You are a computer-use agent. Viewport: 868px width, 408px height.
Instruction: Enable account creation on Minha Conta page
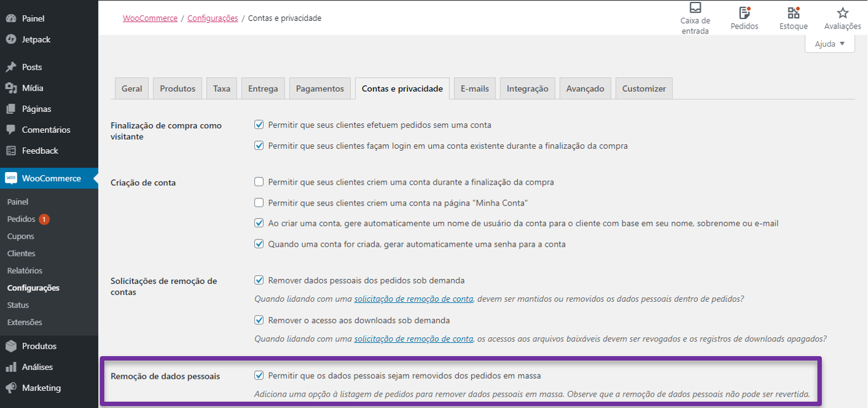pyautogui.click(x=259, y=202)
